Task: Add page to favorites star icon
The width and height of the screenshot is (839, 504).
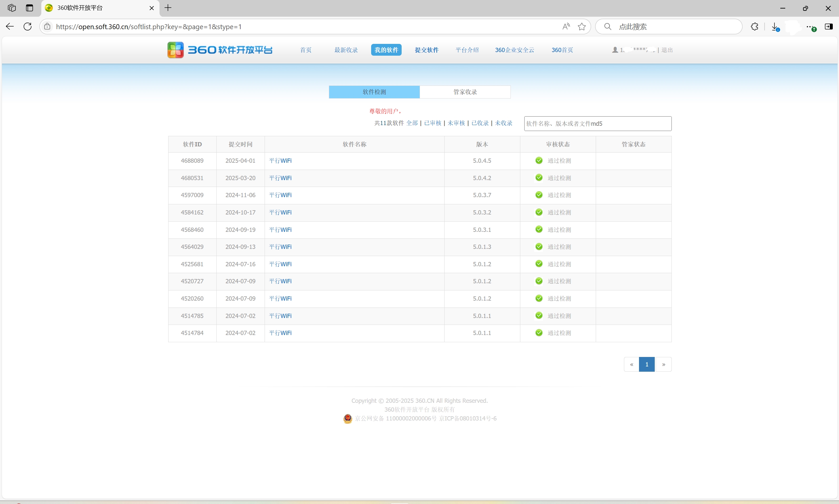Action: tap(582, 27)
